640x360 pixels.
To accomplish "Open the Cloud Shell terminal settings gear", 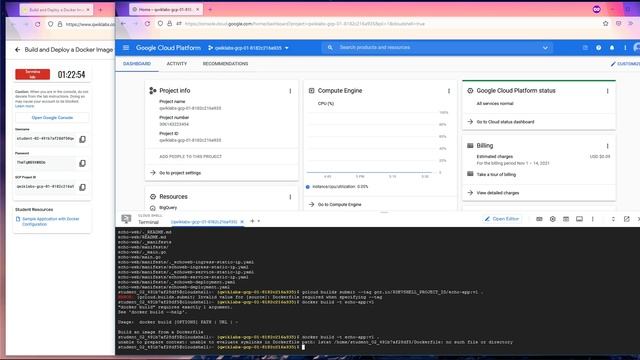I will click(553, 219).
